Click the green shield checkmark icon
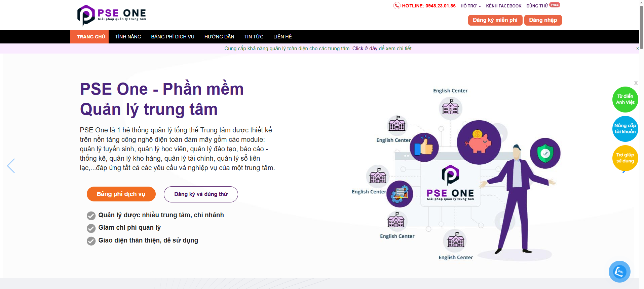Image resolution: width=644 pixels, height=289 pixels. coord(545,153)
